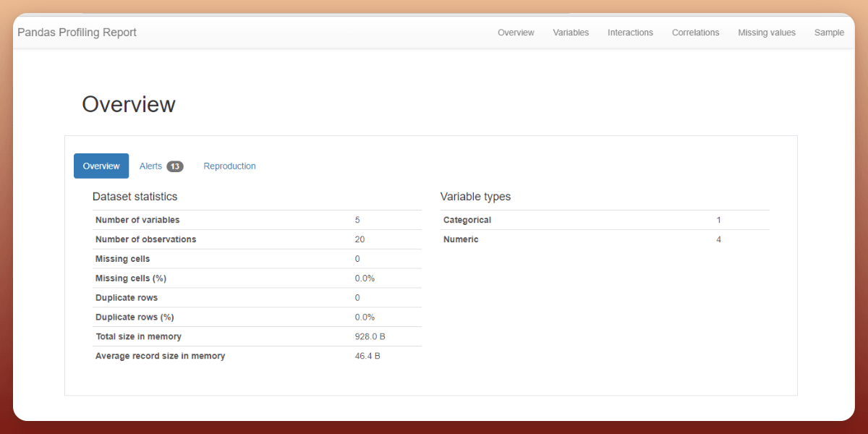Viewport: 868px width, 434px height.
Task: Navigate to the Missing values section
Action: click(x=767, y=33)
